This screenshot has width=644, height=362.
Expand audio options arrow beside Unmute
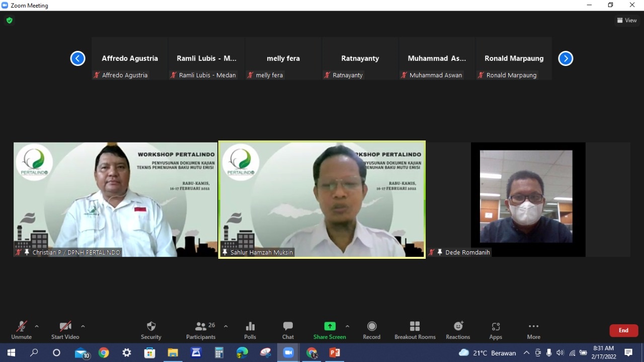[x=37, y=326]
